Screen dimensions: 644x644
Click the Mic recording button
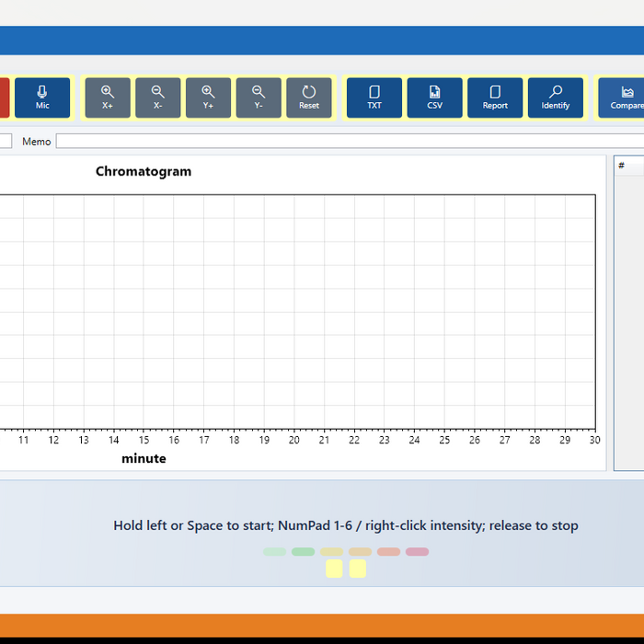[42, 98]
